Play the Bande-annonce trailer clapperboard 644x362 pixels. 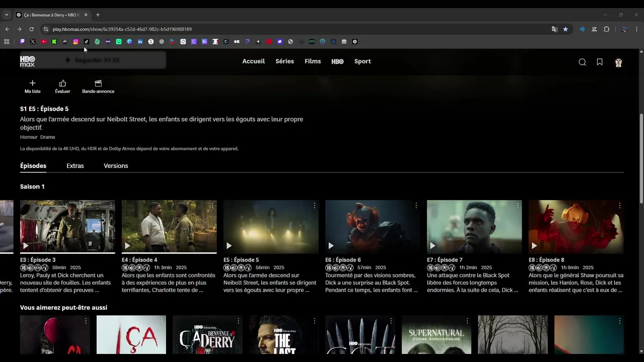point(98,86)
